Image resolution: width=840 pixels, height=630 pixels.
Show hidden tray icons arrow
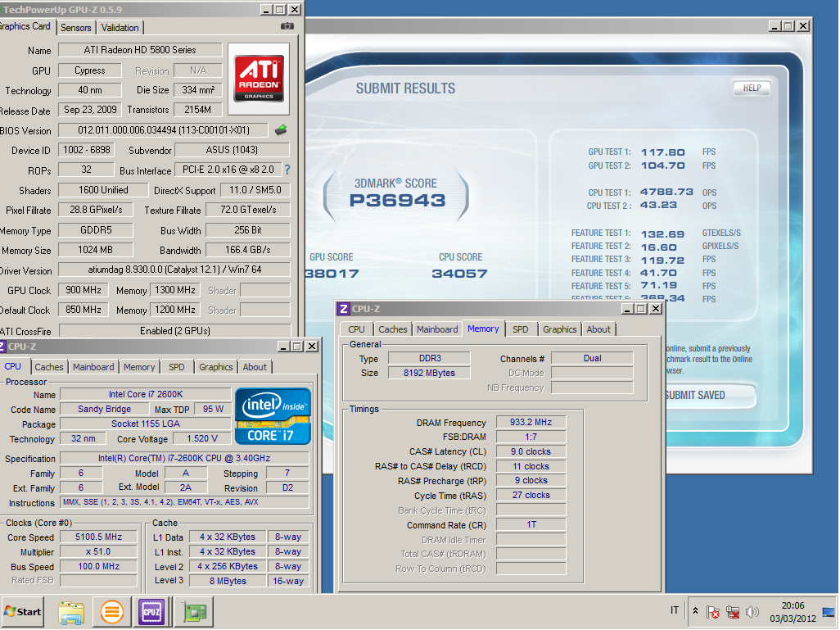pos(695,610)
